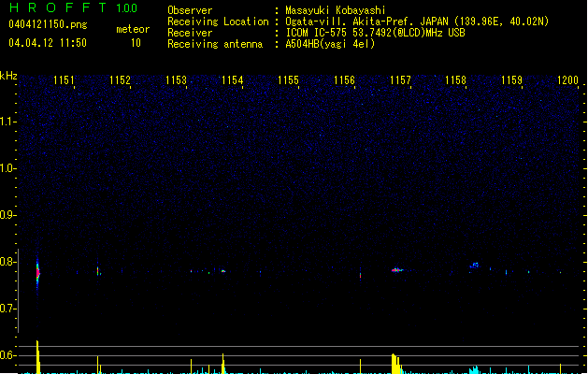Click the 1.1 kHz frequency label
Screen dimensions: 588x374
click(x=7, y=122)
